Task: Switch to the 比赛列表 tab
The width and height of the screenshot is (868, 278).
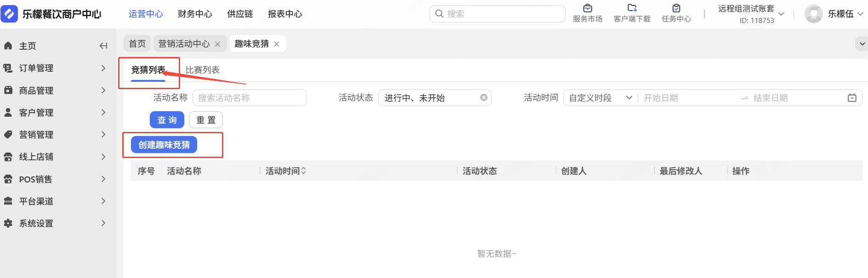Action: pos(202,70)
